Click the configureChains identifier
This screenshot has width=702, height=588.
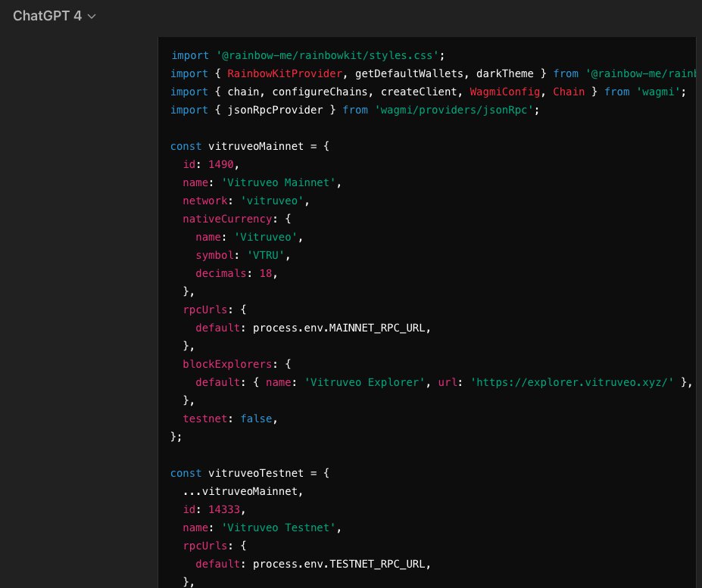pos(320,92)
